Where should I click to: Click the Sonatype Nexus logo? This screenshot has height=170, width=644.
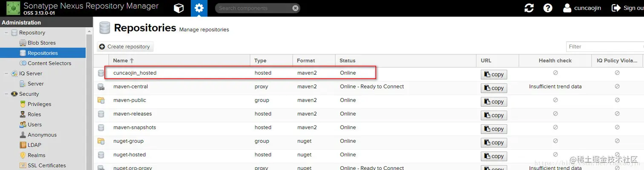(x=13, y=8)
